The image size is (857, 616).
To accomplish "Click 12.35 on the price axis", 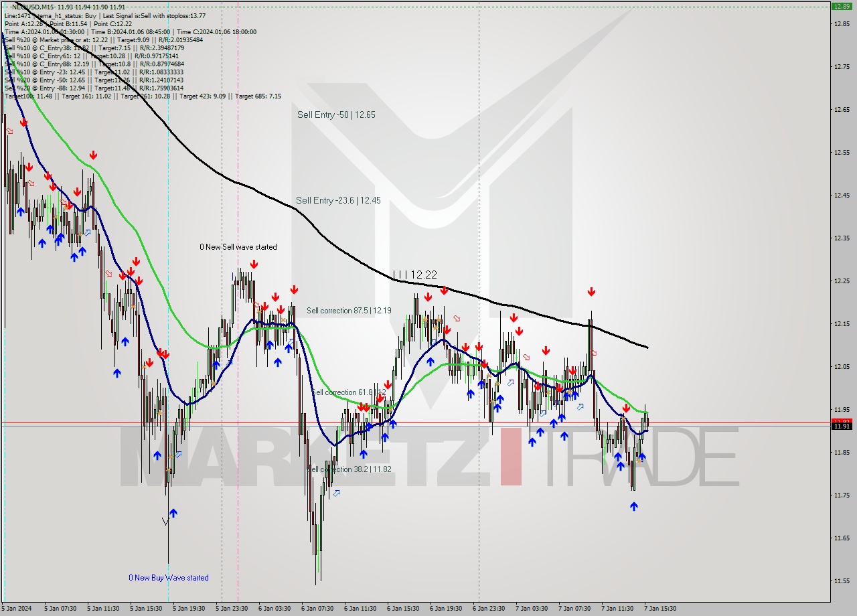I will [x=842, y=238].
